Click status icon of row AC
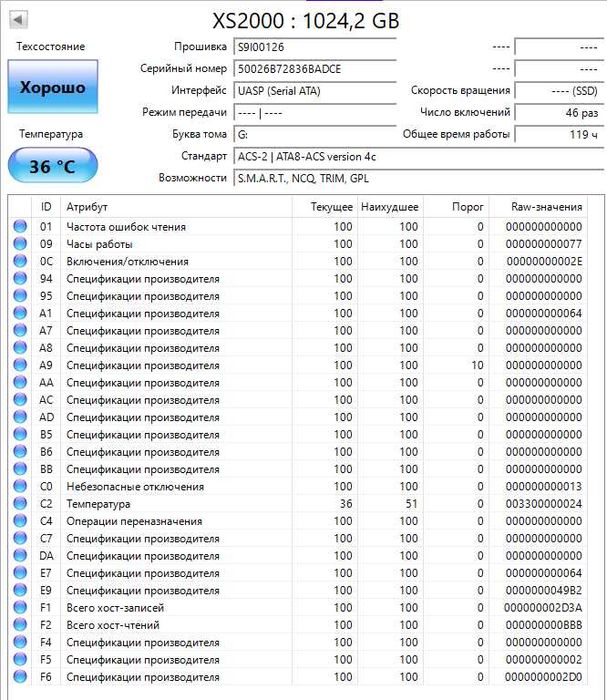Image resolution: width=607 pixels, height=700 pixels. coord(20,400)
